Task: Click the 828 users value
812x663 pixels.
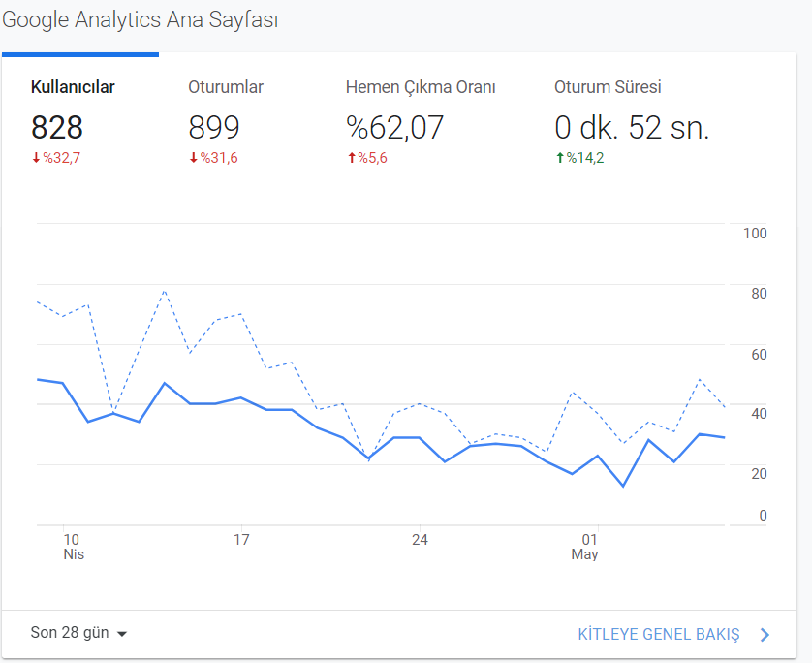Action: (x=57, y=127)
